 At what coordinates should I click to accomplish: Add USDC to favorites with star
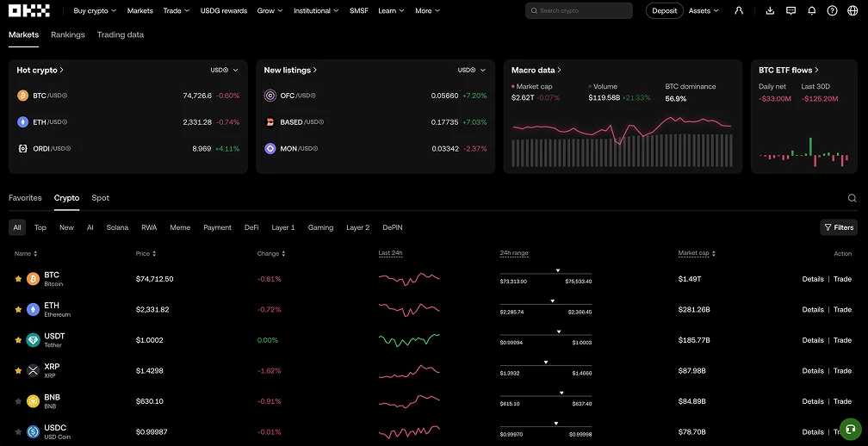[x=18, y=431]
